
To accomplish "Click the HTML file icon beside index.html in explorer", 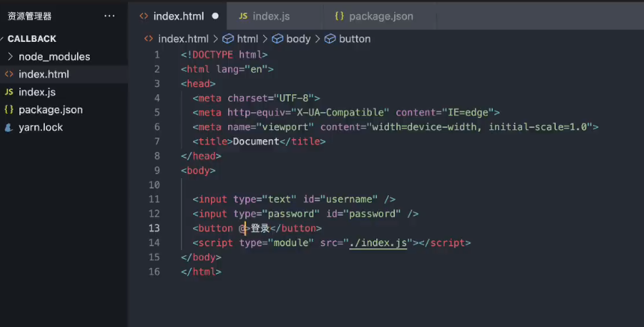I will coord(9,74).
